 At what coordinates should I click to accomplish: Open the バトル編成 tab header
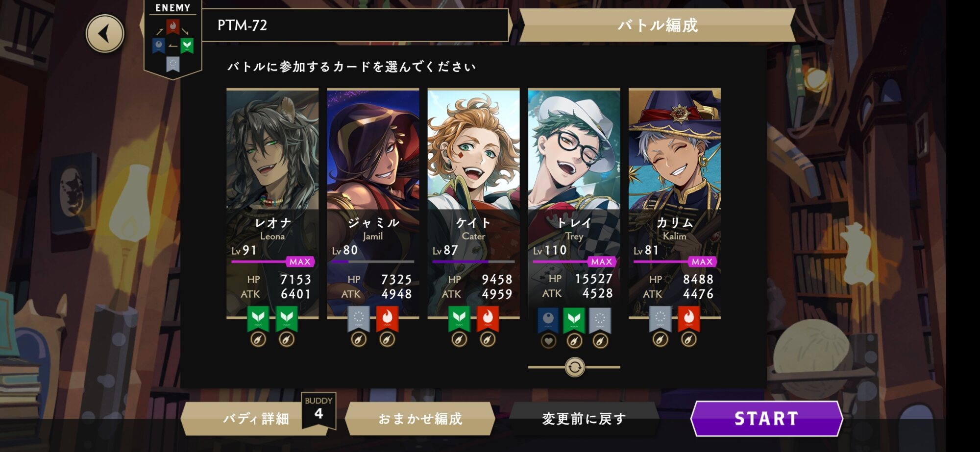(657, 25)
